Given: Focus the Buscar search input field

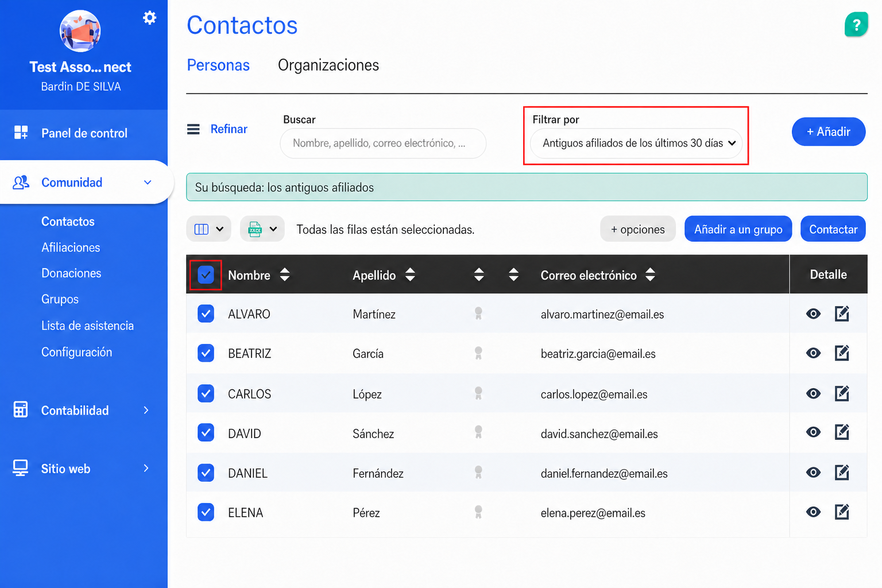Looking at the screenshot, I should click(x=383, y=143).
